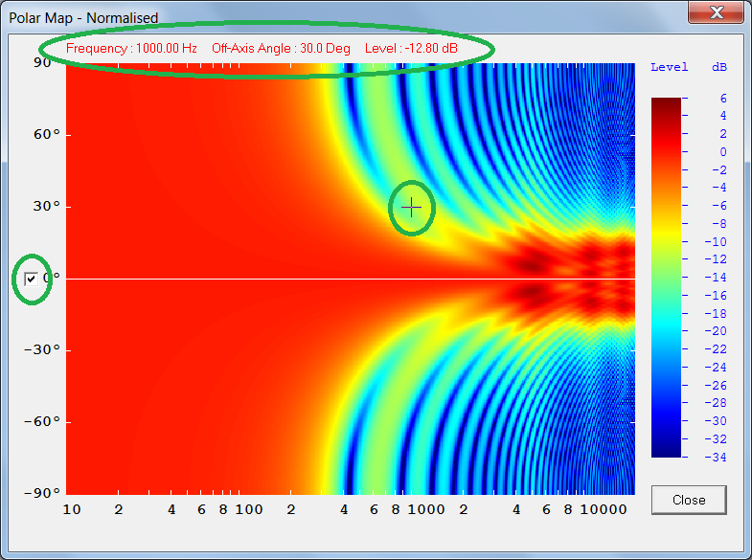Click the -60° label on the angle axis

tap(42, 421)
